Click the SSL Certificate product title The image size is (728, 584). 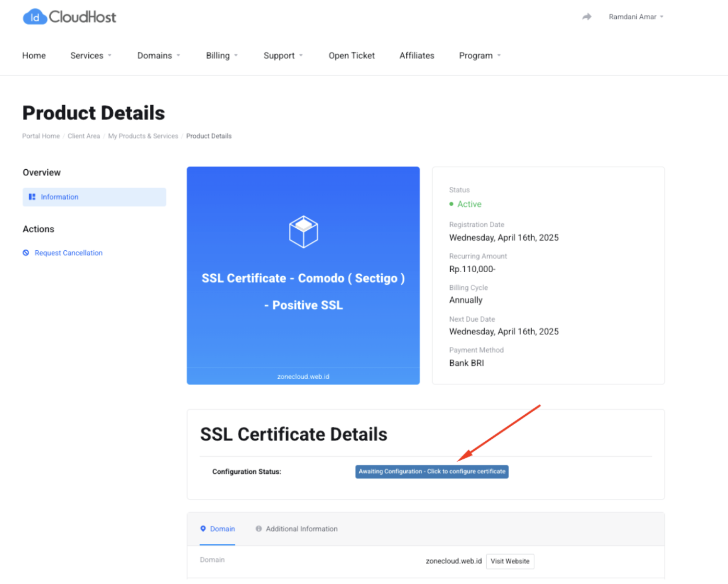tap(303, 291)
